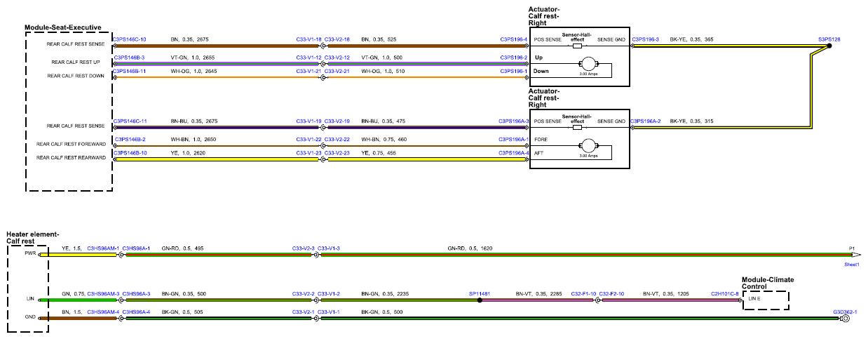Click wire spec BN-BU, 0.35, 475
868x339 pixels.
tap(383, 121)
